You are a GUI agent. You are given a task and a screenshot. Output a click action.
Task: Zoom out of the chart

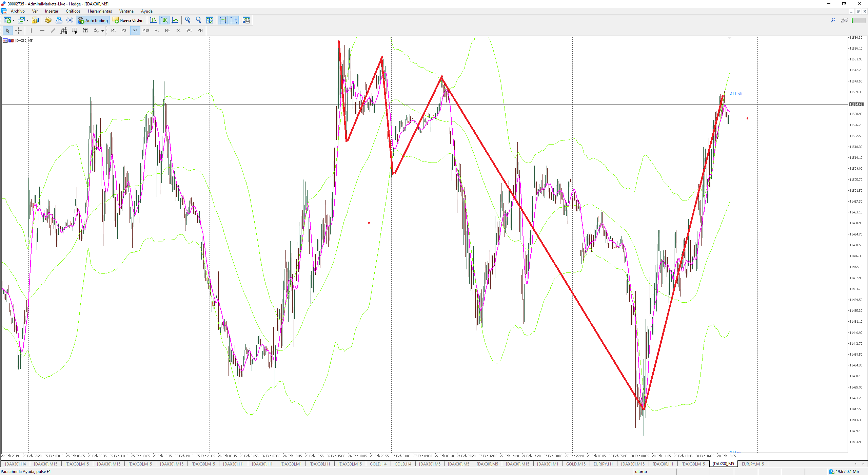point(199,20)
